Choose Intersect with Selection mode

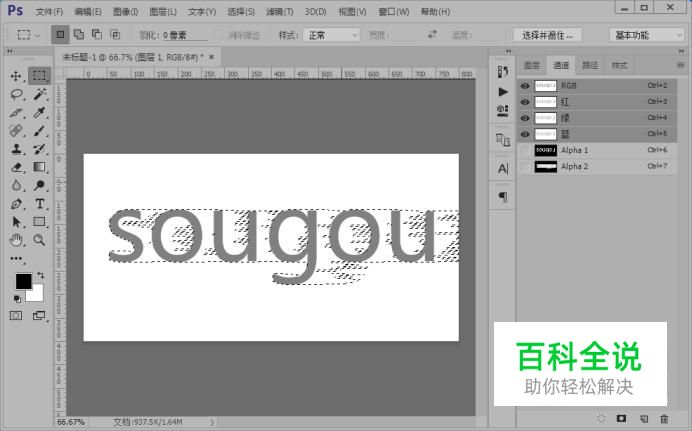(115, 34)
